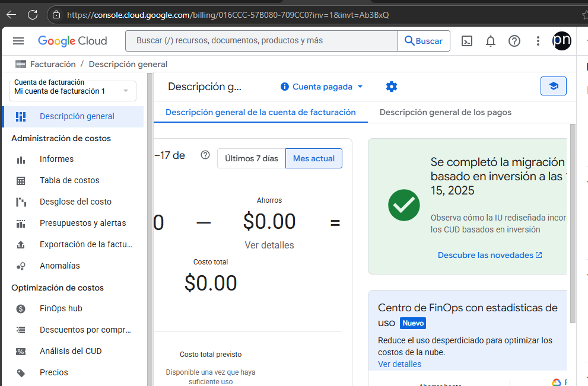
Task: Expand the Cuenta de facturación dropdown
Action: pyautogui.click(x=73, y=91)
